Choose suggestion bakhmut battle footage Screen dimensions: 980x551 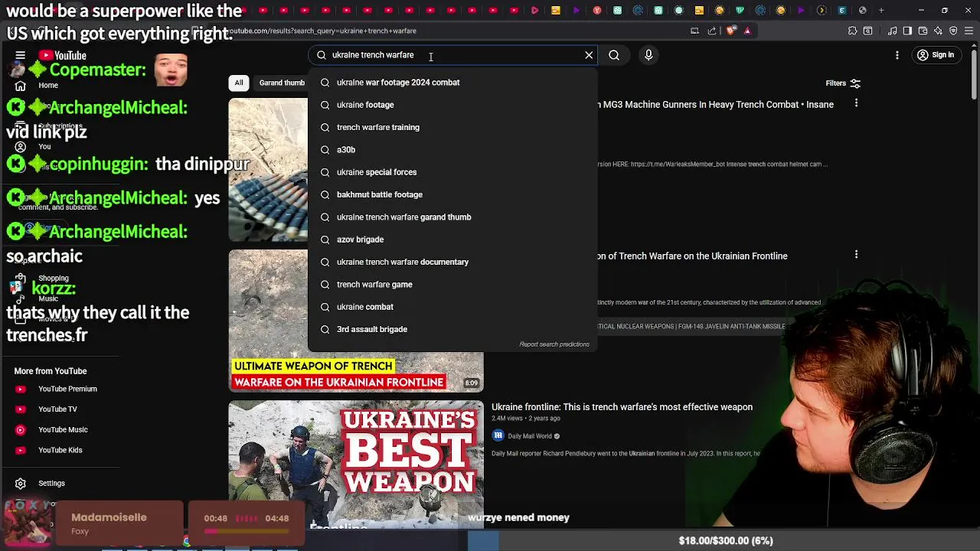452,194
